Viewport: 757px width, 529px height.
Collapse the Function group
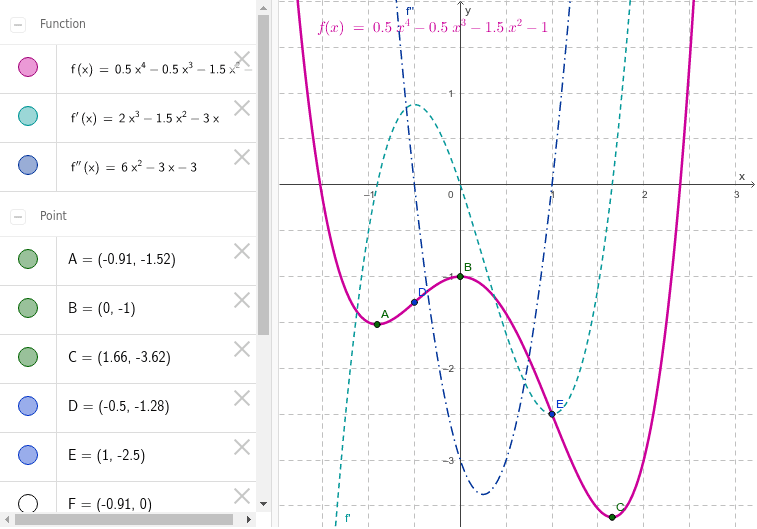pyautogui.click(x=18, y=24)
